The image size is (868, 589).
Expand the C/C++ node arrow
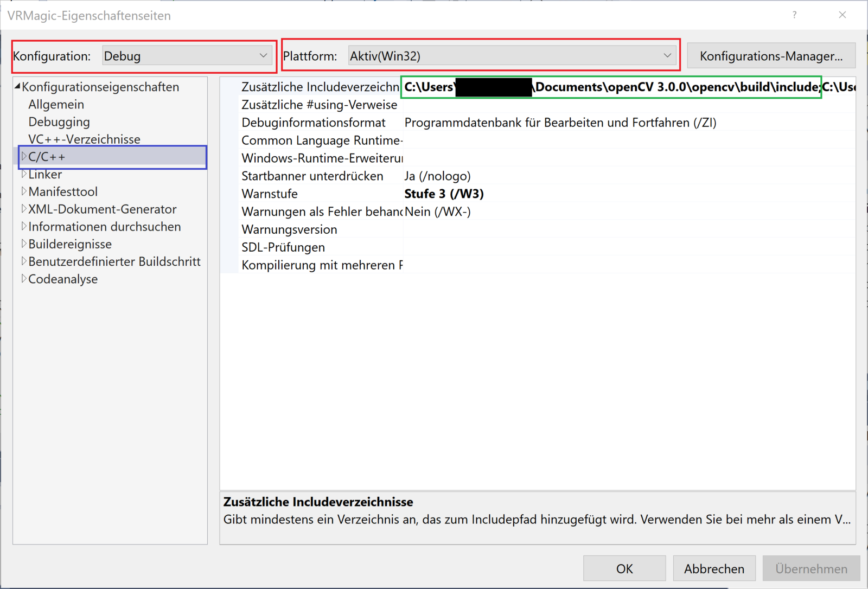click(23, 157)
